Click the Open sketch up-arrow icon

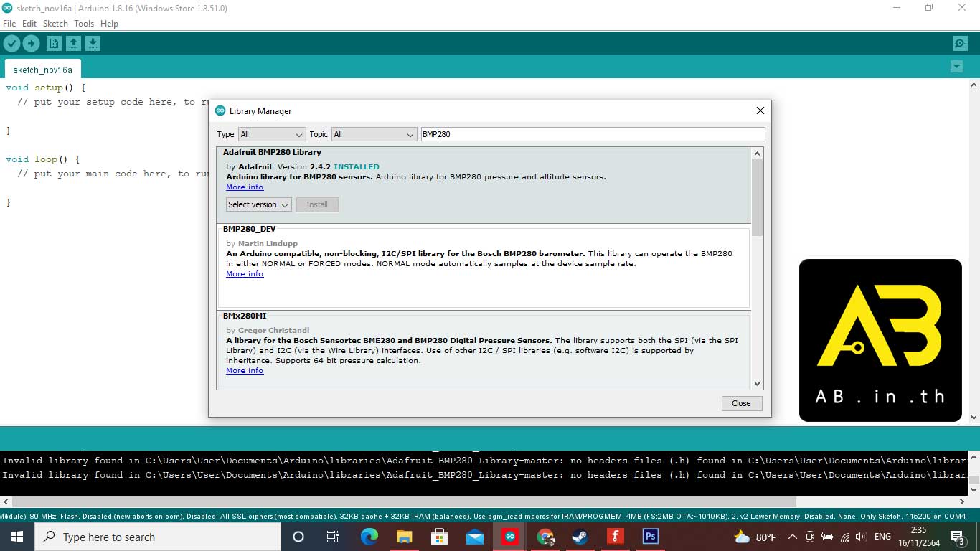coord(73,44)
